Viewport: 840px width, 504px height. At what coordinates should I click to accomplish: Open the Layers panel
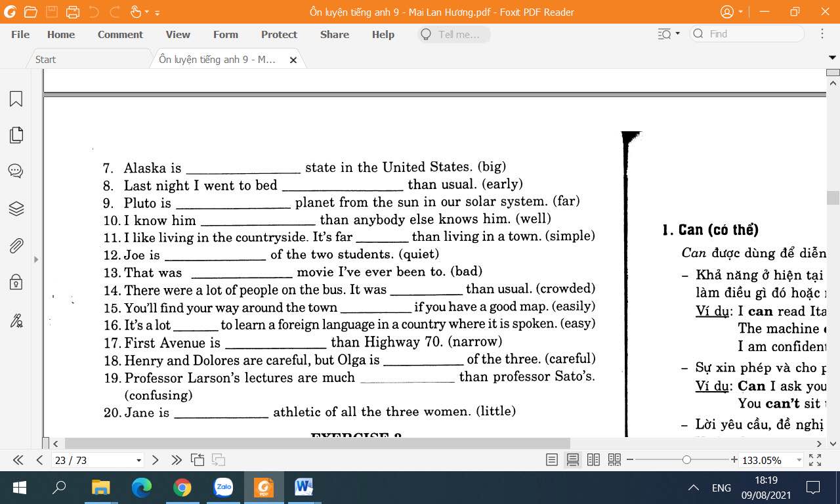(16, 209)
